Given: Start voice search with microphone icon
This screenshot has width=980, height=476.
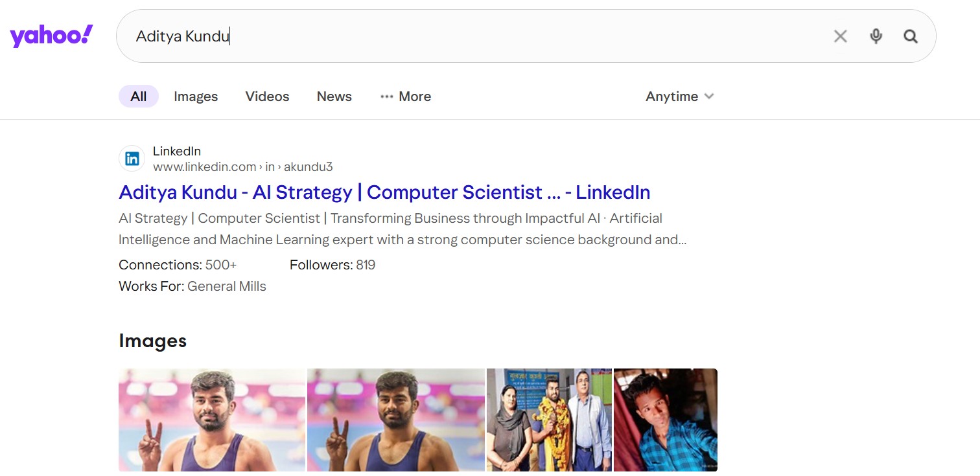Looking at the screenshot, I should pyautogui.click(x=876, y=36).
